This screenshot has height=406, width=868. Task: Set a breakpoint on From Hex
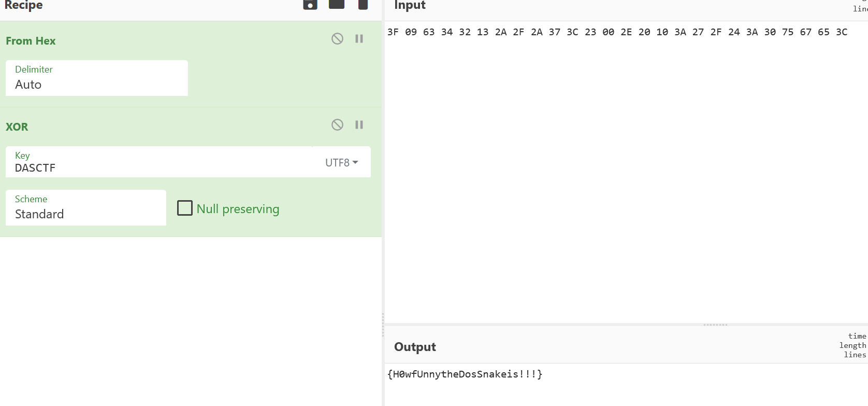359,39
